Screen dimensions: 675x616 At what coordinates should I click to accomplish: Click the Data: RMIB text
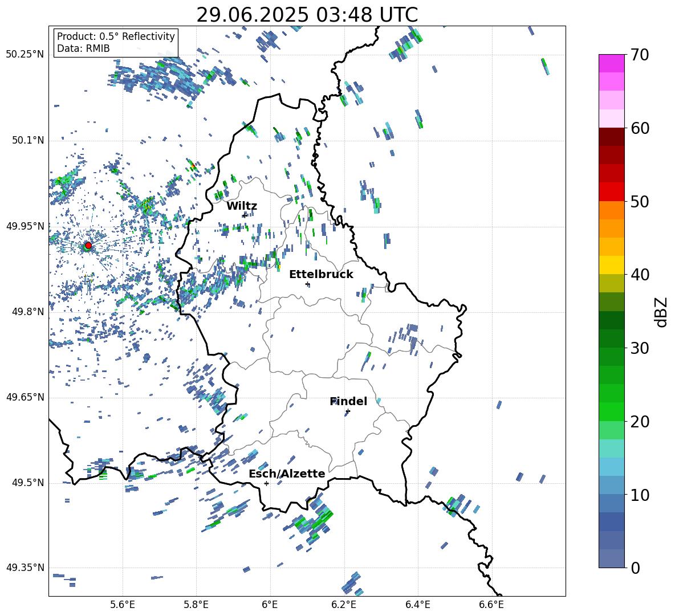tap(83, 48)
